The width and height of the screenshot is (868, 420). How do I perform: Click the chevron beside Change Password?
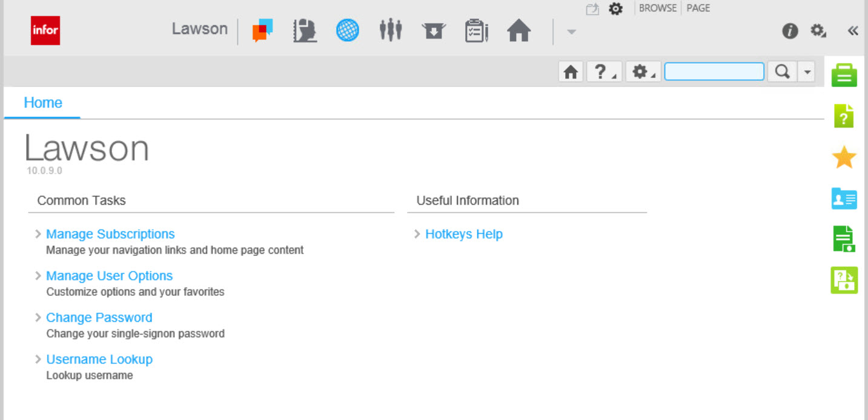tap(38, 317)
